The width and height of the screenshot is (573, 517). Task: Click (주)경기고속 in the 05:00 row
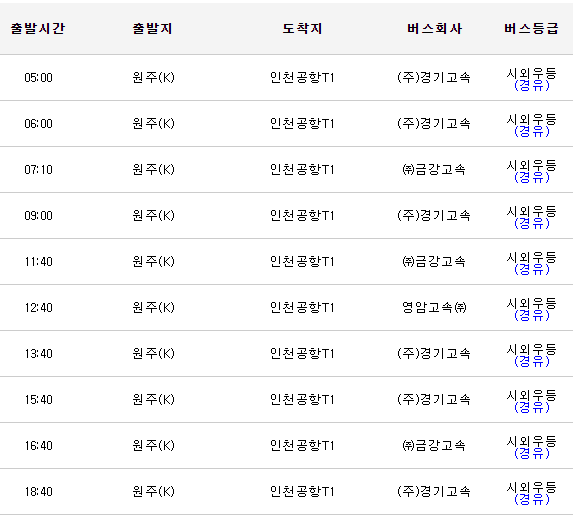tap(434, 77)
